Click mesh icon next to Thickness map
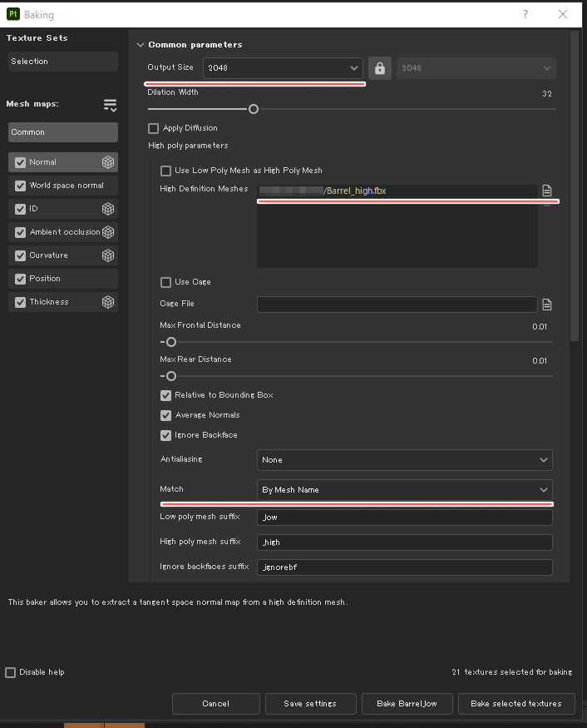 pyautogui.click(x=107, y=302)
